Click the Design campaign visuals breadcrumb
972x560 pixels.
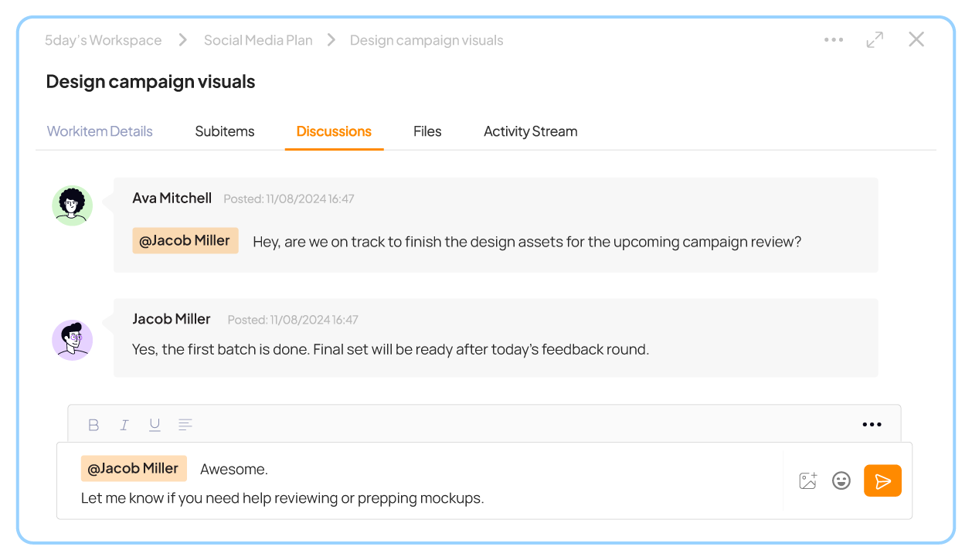(x=427, y=40)
